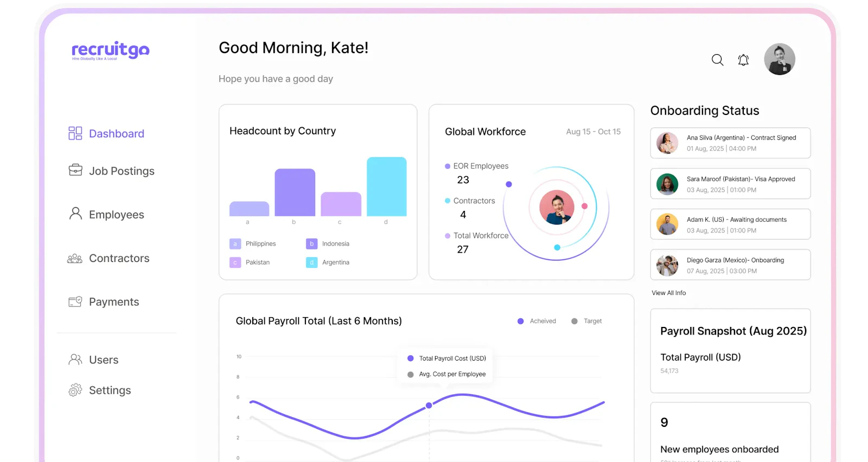The width and height of the screenshot is (868, 462).
Task: Click the Aug 15 - Oct 15 date range
Action: [593, 132]
